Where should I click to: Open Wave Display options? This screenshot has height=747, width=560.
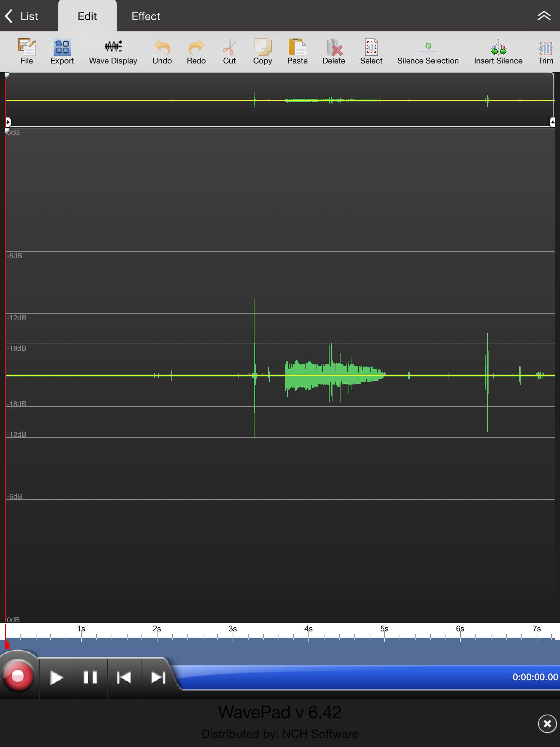coord(113,51)
